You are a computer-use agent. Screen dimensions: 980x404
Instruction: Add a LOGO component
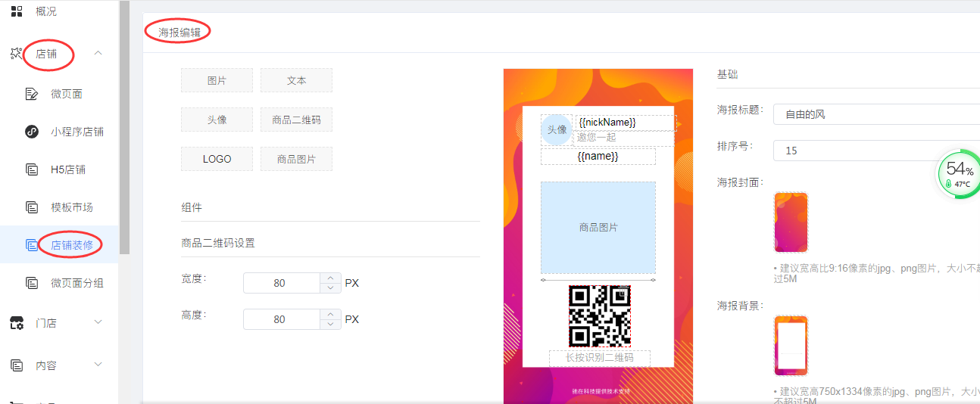(x=217, y=159)
